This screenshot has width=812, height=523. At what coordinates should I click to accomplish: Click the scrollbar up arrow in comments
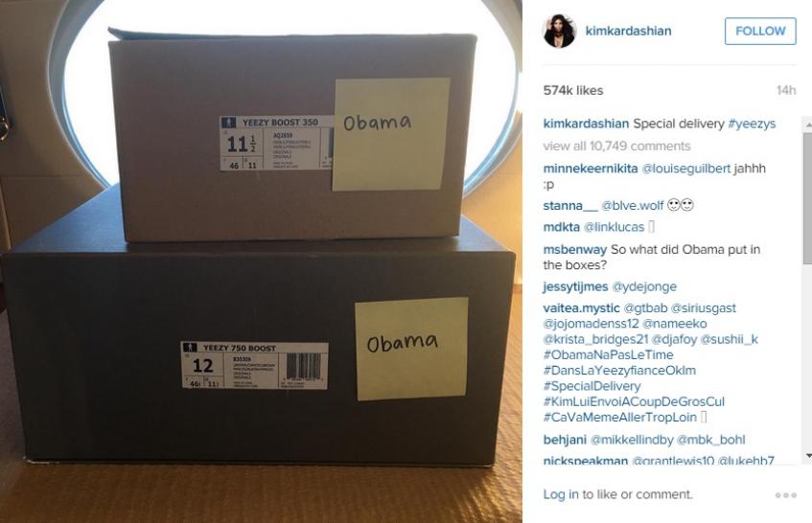[808, 125]
